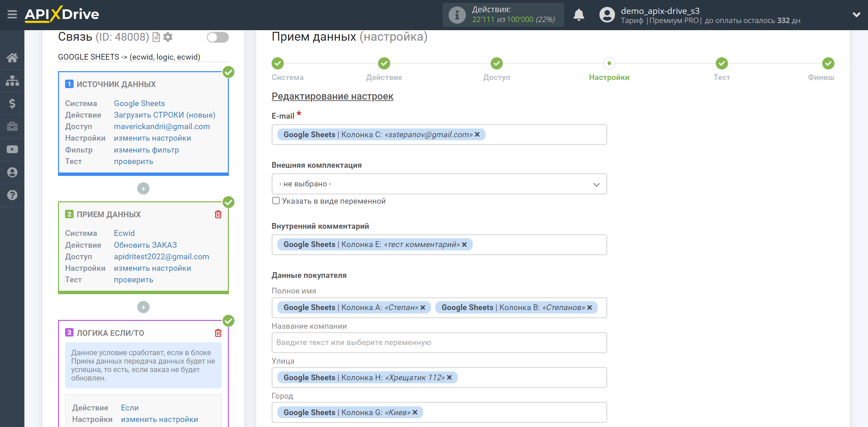Open Google Sheets system link
868x427 pixels.
[139, 103]
